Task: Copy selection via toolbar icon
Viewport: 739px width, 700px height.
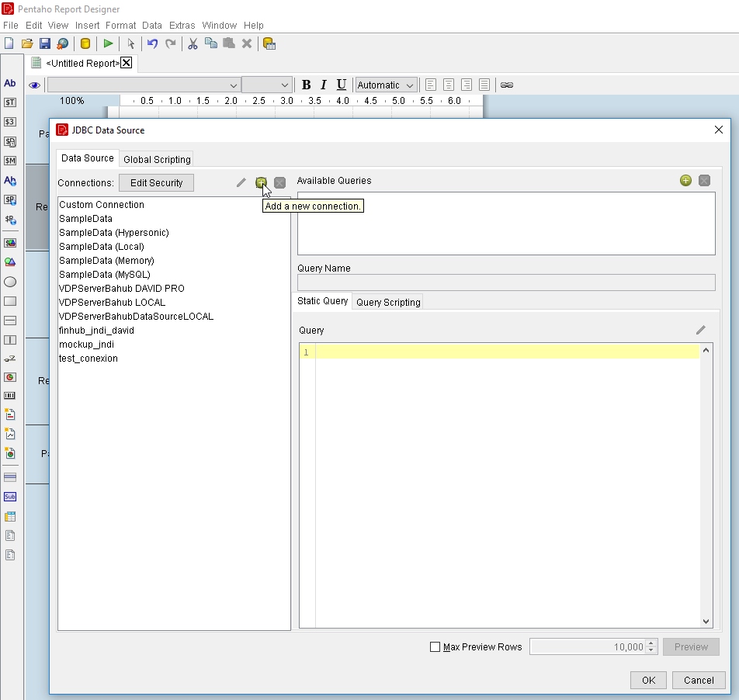Action: tap(210, 43)
